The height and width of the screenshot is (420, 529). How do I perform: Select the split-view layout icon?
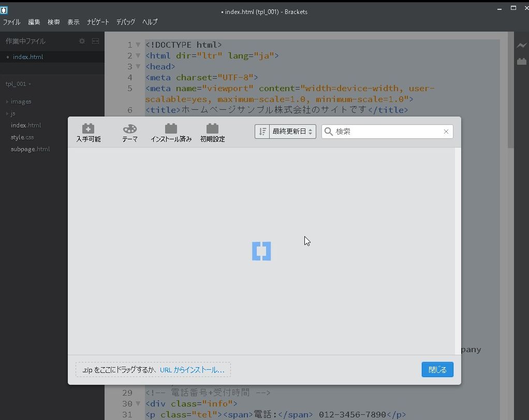[x=95, y=41]
